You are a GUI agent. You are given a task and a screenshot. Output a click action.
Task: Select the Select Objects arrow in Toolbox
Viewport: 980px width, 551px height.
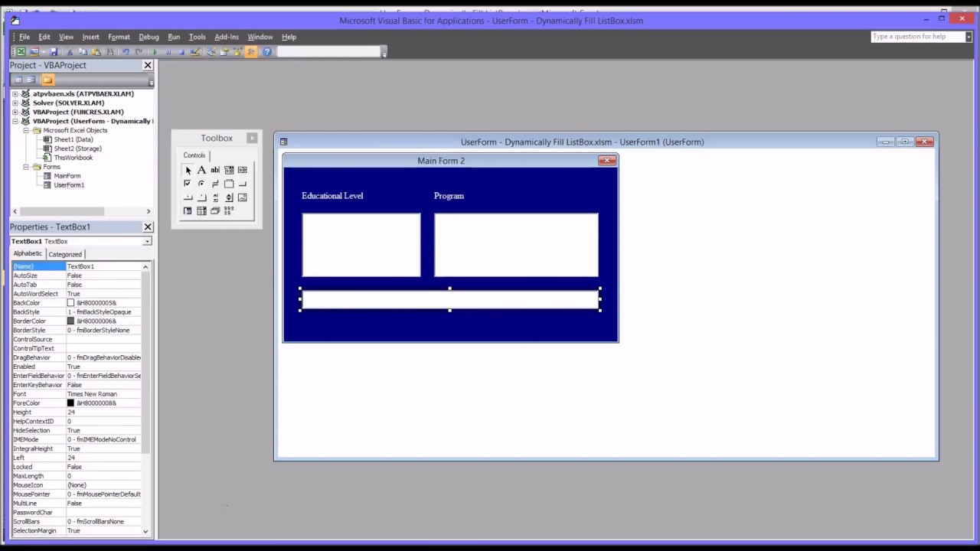pyautogui.click(x=188, y=170)
